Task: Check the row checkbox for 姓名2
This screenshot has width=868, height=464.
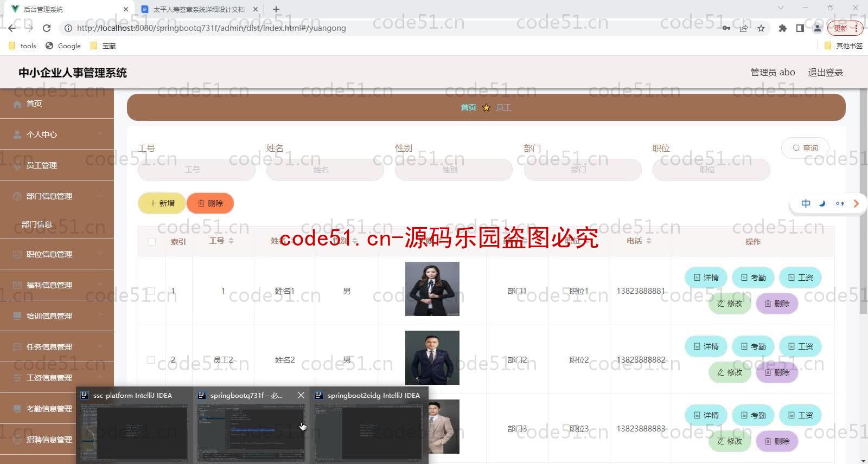Action: (151, 360)
